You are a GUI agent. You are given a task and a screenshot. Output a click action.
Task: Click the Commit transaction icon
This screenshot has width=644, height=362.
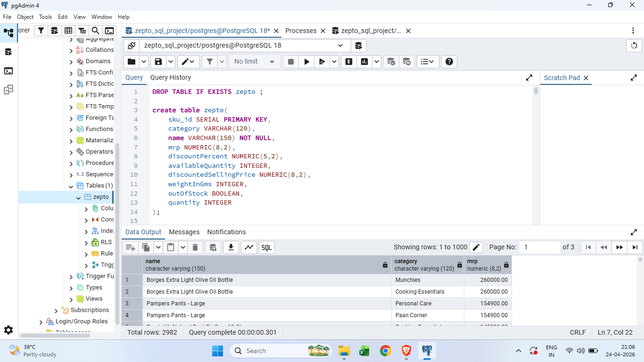(391, 62)
